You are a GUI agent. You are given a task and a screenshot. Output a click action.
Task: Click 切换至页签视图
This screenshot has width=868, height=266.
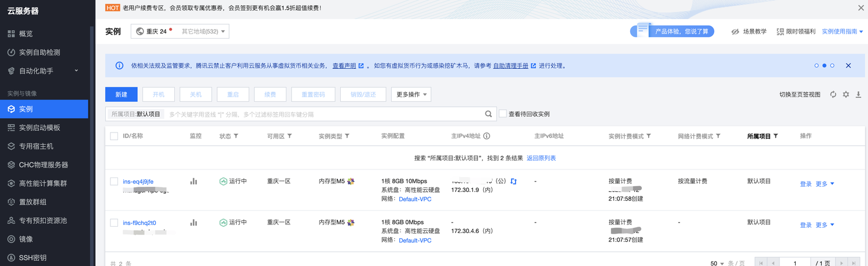[800, 94]
